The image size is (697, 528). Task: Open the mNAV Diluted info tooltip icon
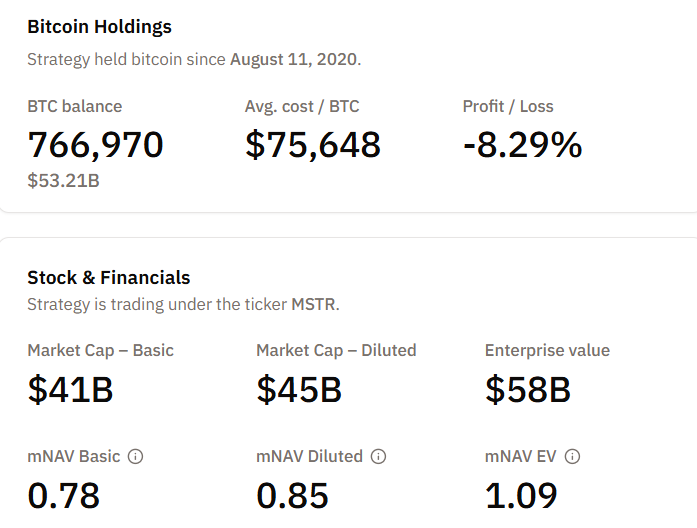point(379,456)
